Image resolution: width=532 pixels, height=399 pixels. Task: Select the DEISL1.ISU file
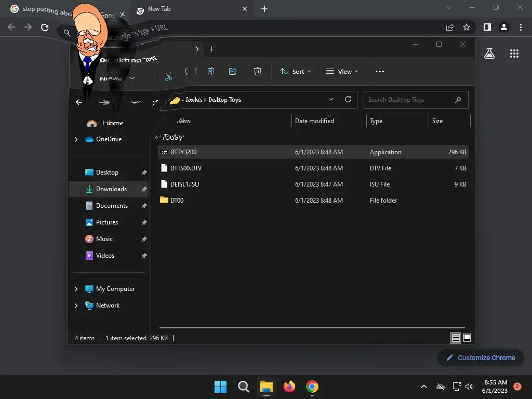coord(313,184)
